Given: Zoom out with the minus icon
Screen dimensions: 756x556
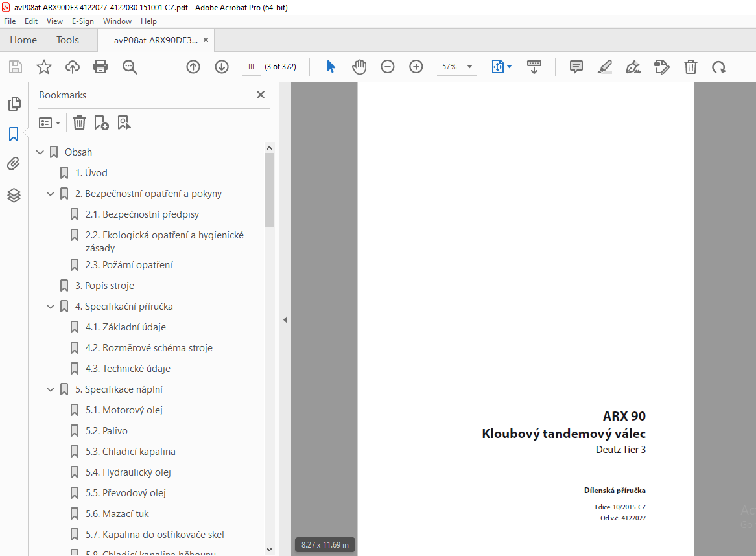Looking at the screenshot, I should (388, 67).
